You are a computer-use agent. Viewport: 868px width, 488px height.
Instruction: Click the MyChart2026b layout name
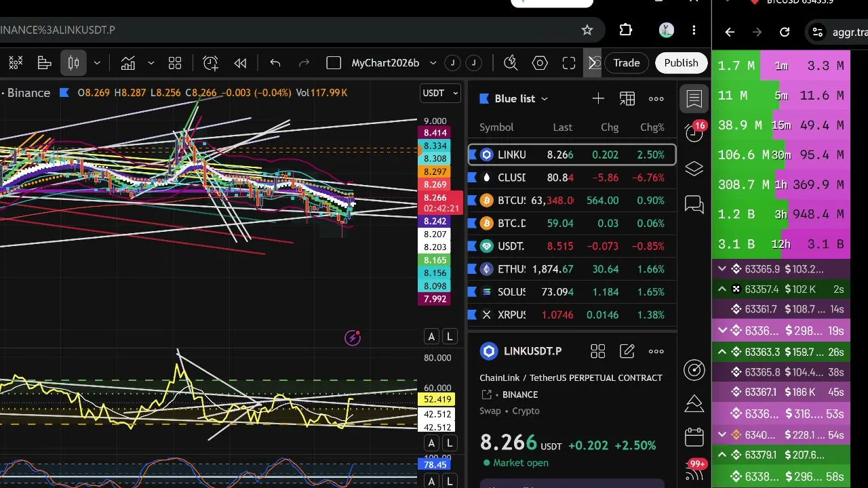(385, 63)
